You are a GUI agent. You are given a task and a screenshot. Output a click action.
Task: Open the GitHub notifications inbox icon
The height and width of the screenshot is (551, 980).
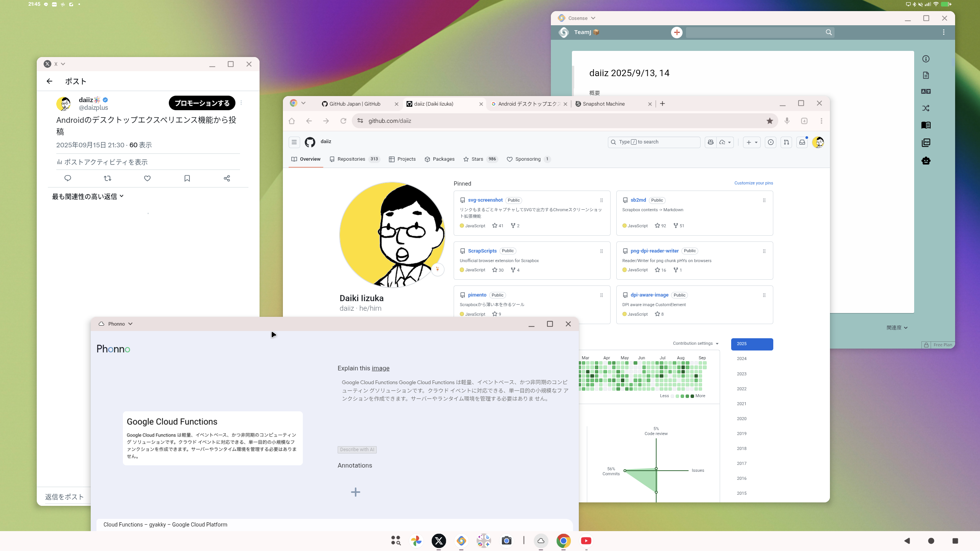[802, 142]
